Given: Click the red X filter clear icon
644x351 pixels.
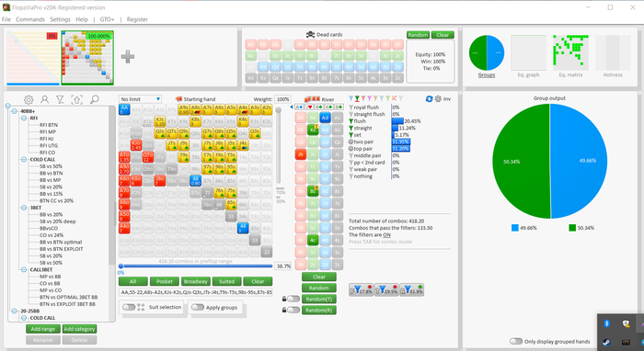Looking at the screenshot, I should coord(395,98).
